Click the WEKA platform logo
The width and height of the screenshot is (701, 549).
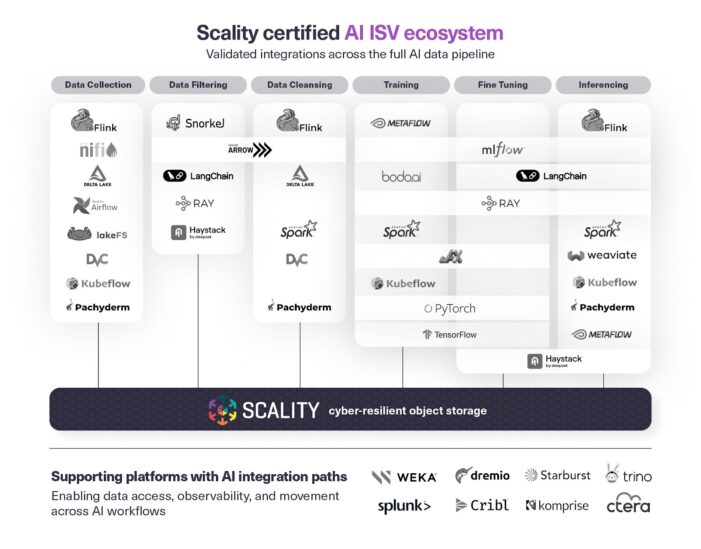click(404, 476)
